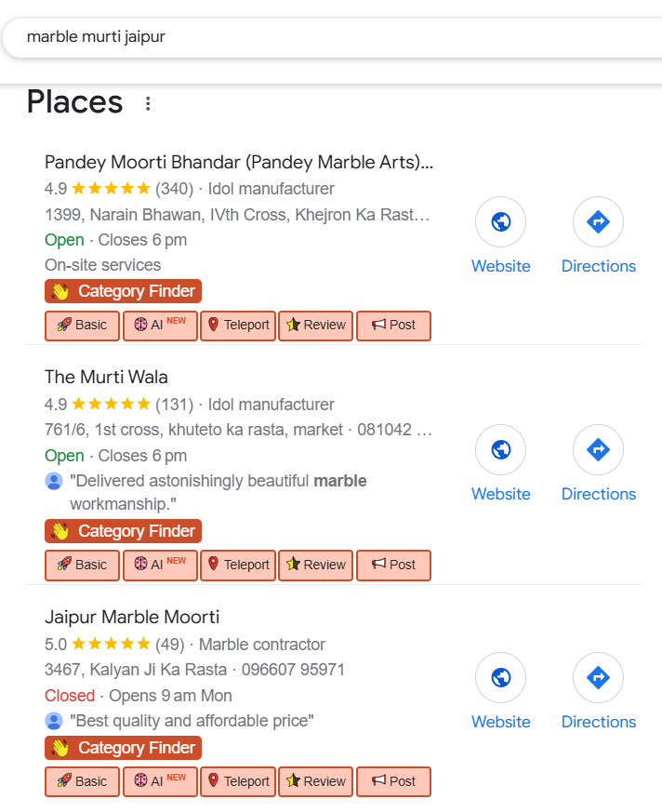Click Category Finder under Pandey Moorti Bhandar

pos(123,291)
